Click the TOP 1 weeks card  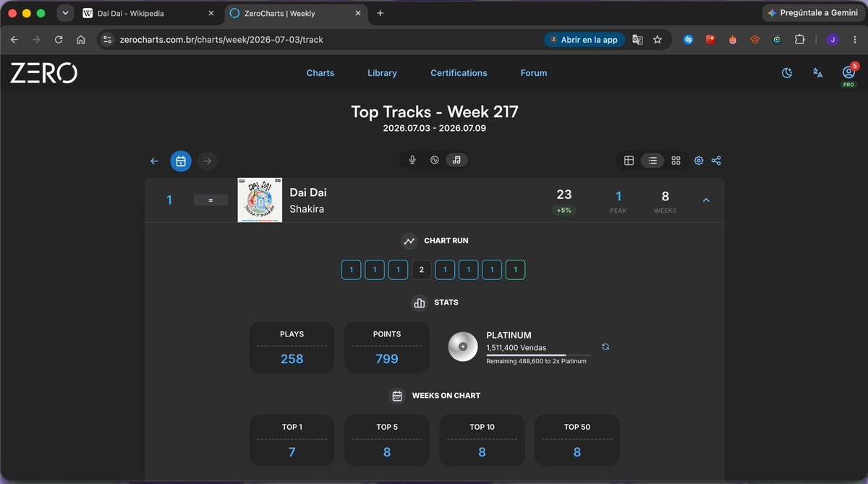click(292, 440)
